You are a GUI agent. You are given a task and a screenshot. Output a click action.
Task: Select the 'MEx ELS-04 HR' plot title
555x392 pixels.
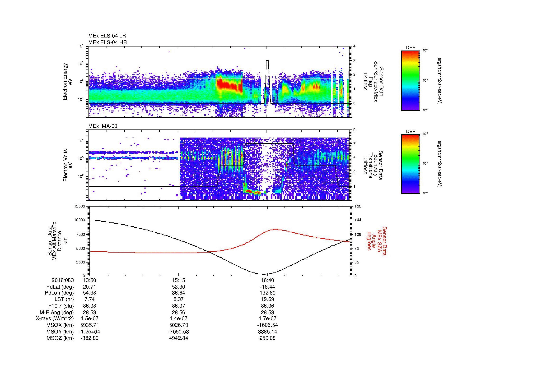click(x=107, y=42)
